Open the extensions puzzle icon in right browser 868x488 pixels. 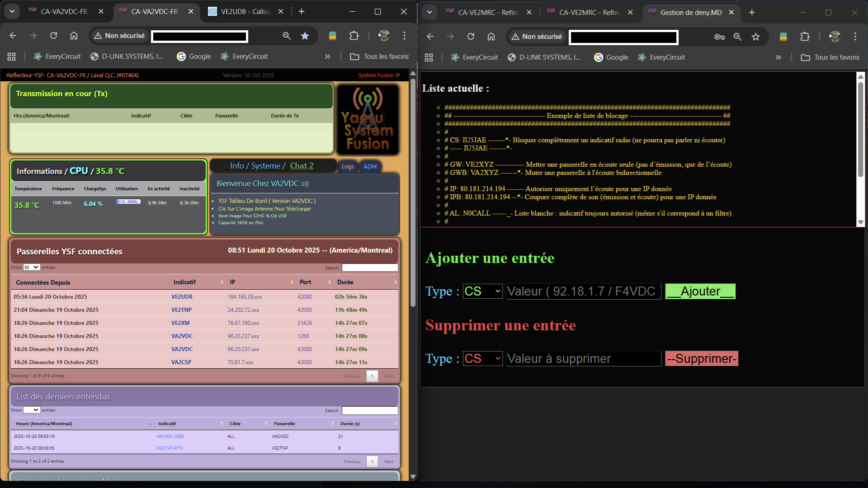[x=805, y=37]
